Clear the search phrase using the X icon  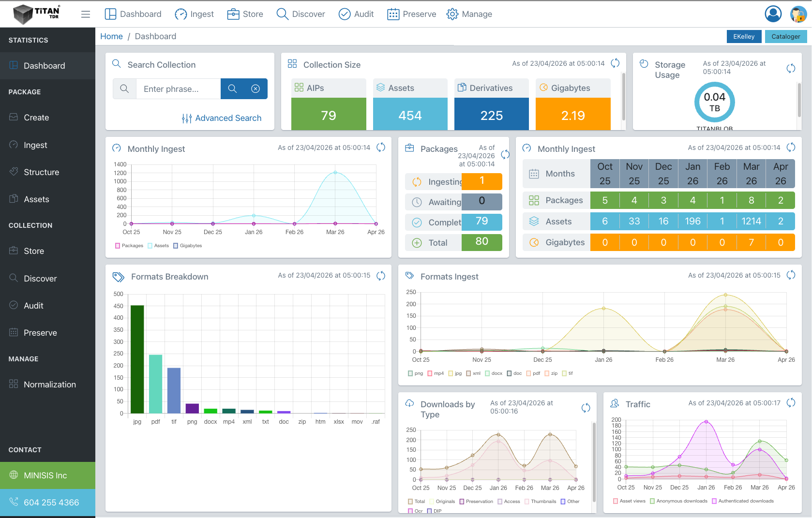(x=256, y=89)
